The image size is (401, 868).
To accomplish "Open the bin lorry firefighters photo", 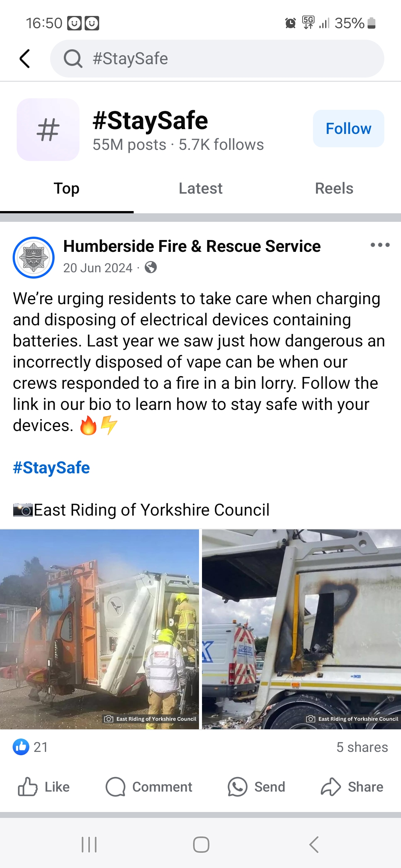I will pyautogui.click(x=100, y=629).
